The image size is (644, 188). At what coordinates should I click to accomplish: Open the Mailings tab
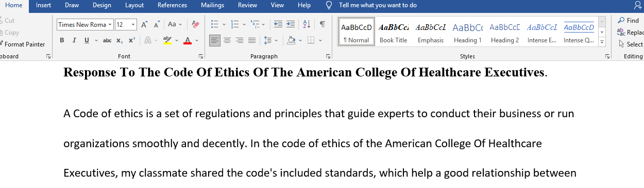point(213,5)
